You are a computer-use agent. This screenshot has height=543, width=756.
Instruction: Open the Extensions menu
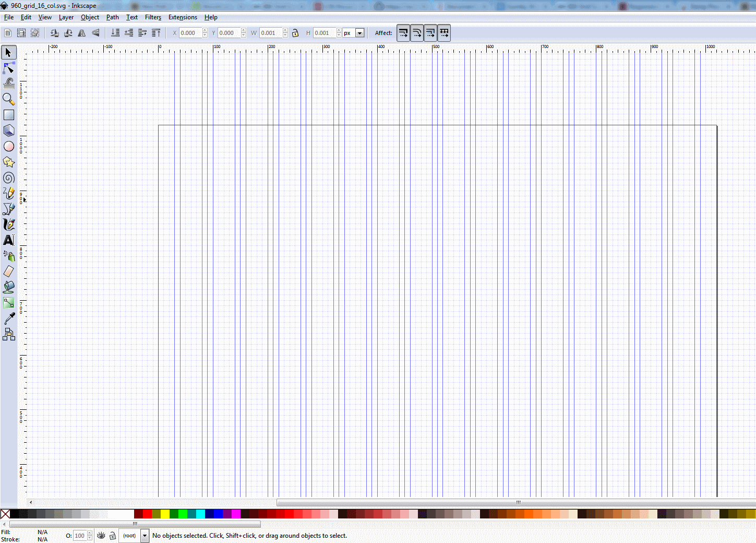click(183, 17)
